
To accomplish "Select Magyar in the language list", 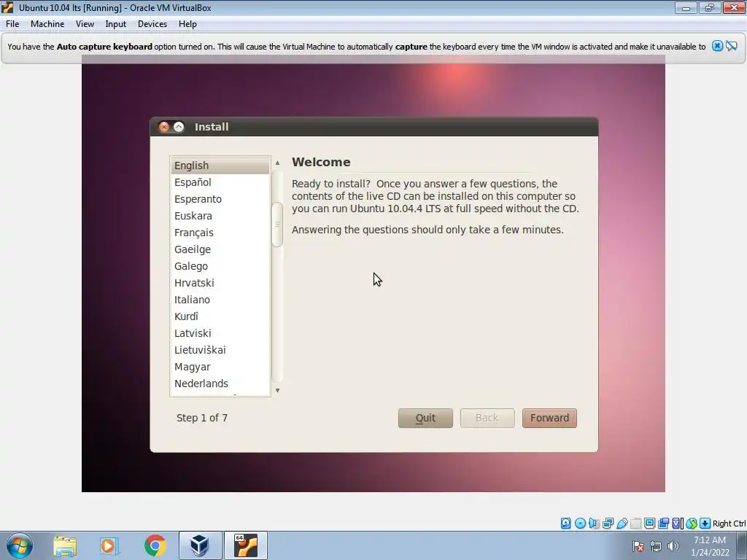I will (220, 367).
